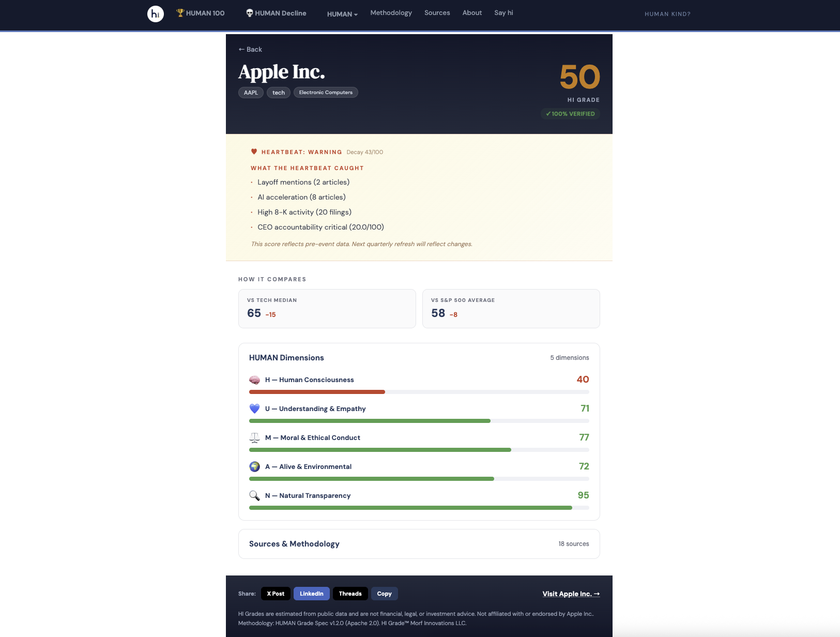The width and height of the screenshot is (840, 637).
Task: Click the 'HEARTBEAT: WARNING' label
Action: (x=302, y=152)
